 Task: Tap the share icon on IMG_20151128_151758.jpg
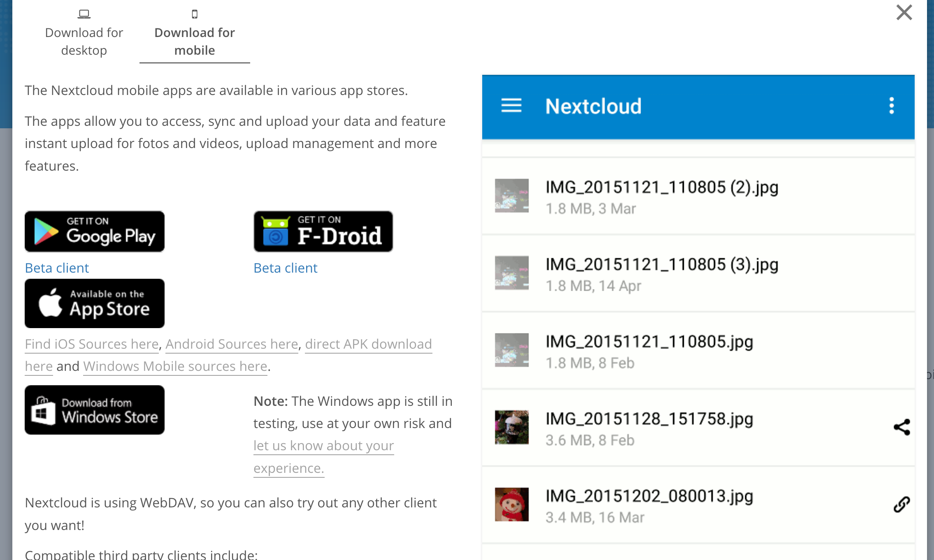pyautogui.click(x=901, y=427)
